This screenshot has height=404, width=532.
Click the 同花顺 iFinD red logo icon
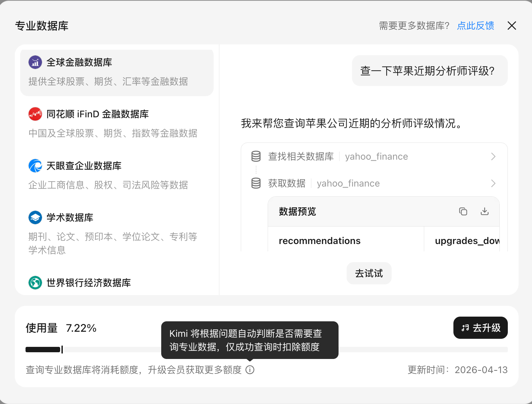[x=35, y=114]
